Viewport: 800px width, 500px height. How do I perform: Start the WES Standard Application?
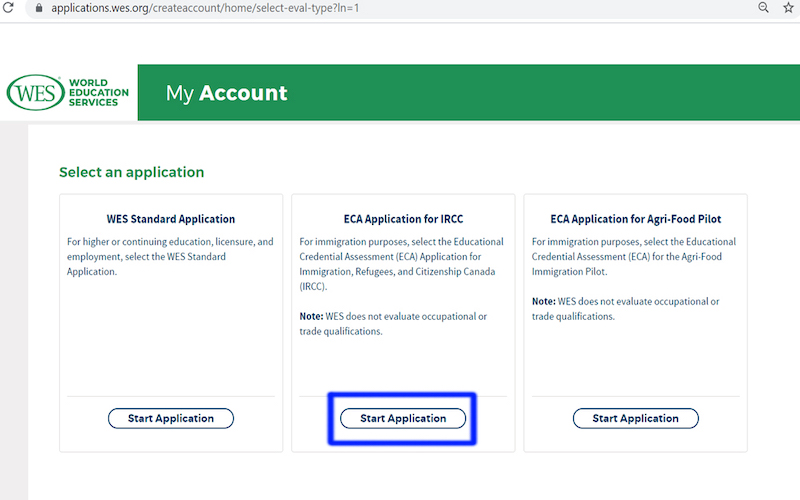pyautogui.click(x=171, y=418)
